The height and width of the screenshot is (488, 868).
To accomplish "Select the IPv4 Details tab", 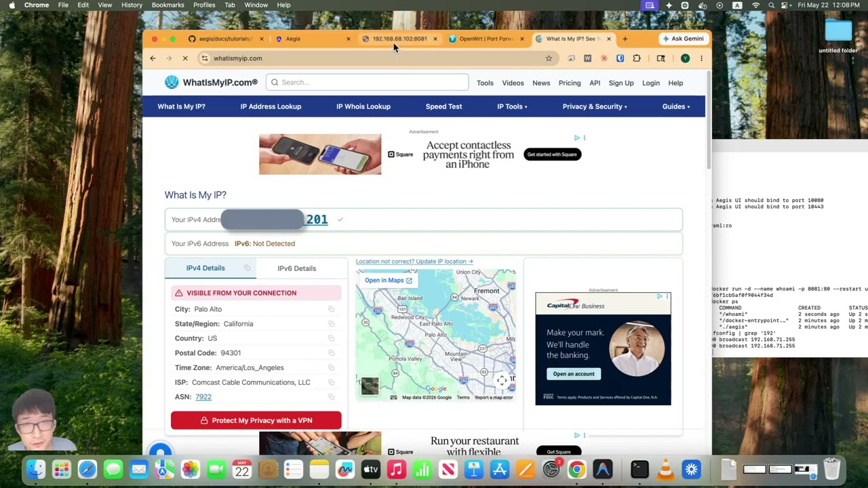I will pos(211,268).
